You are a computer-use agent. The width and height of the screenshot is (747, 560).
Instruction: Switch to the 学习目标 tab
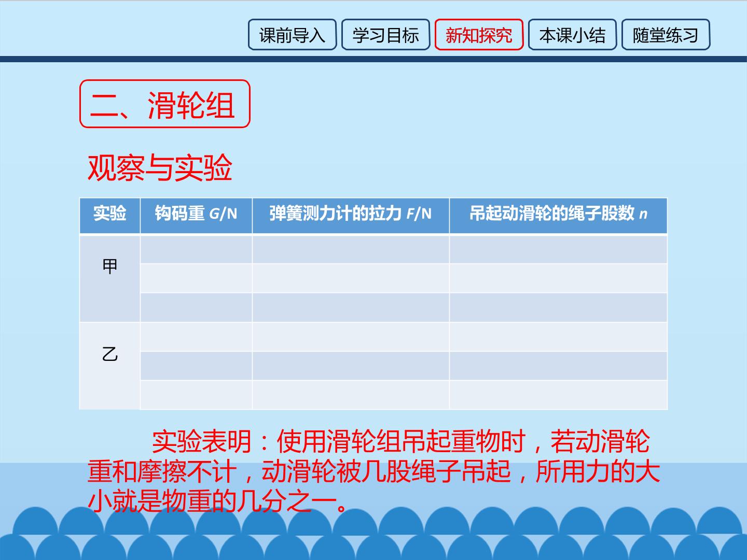point(385,35)
